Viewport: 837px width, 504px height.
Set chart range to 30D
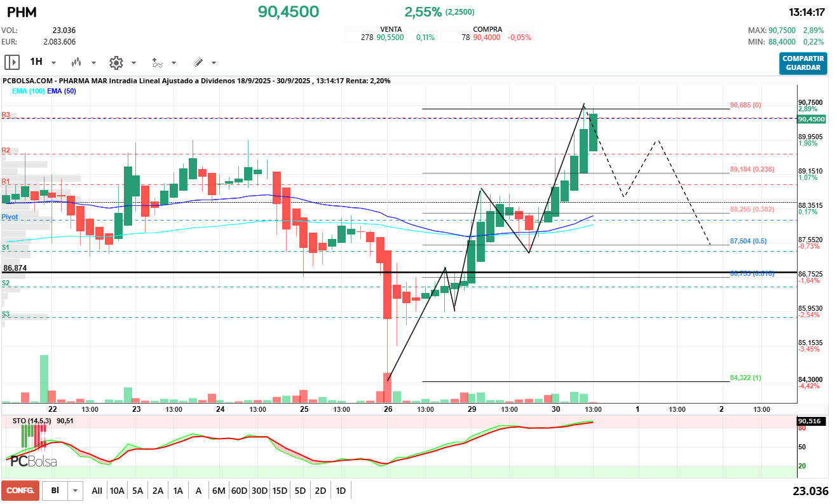click(x=259, y=491)
